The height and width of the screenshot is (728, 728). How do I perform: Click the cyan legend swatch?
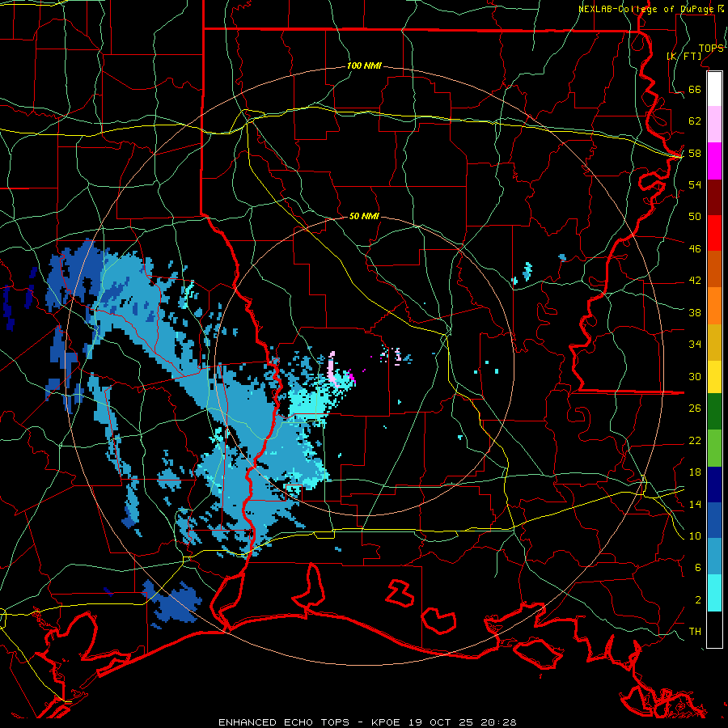tap(714, 593)
